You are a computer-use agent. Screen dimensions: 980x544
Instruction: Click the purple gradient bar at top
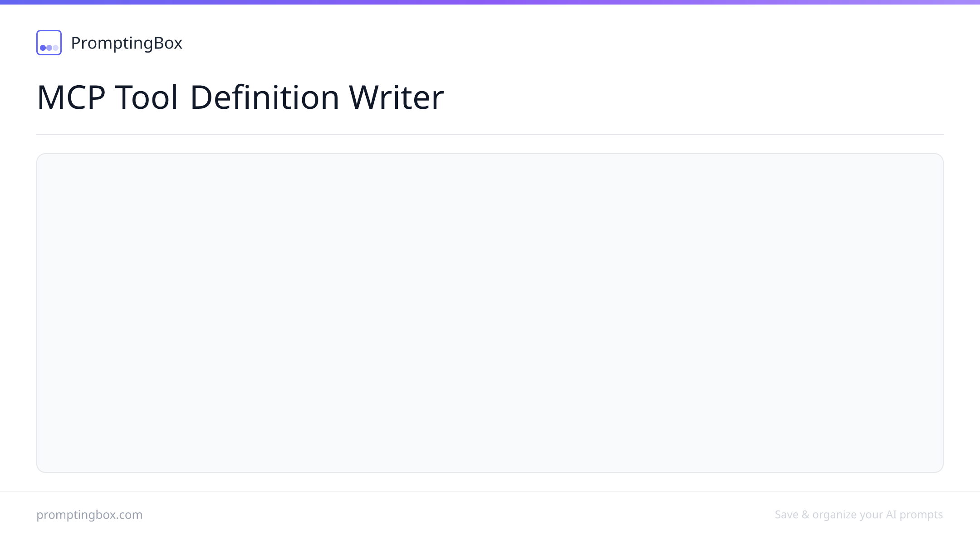tap(490, 2)
